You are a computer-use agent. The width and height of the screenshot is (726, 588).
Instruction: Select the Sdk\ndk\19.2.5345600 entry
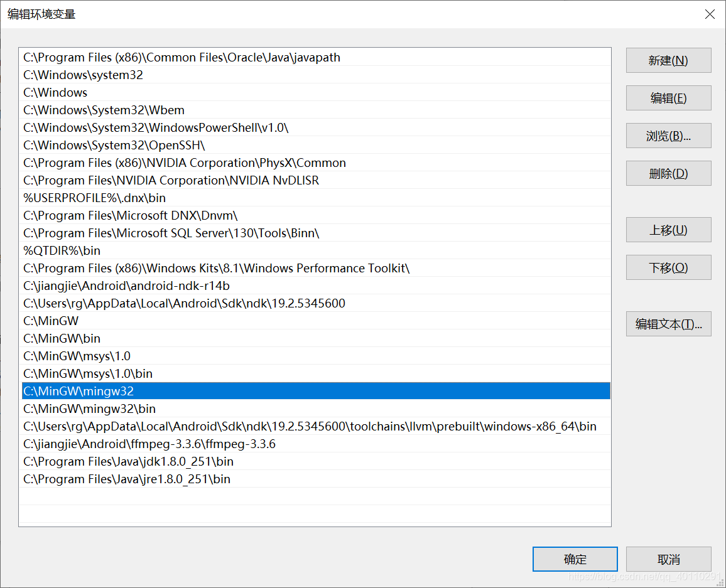316,304
